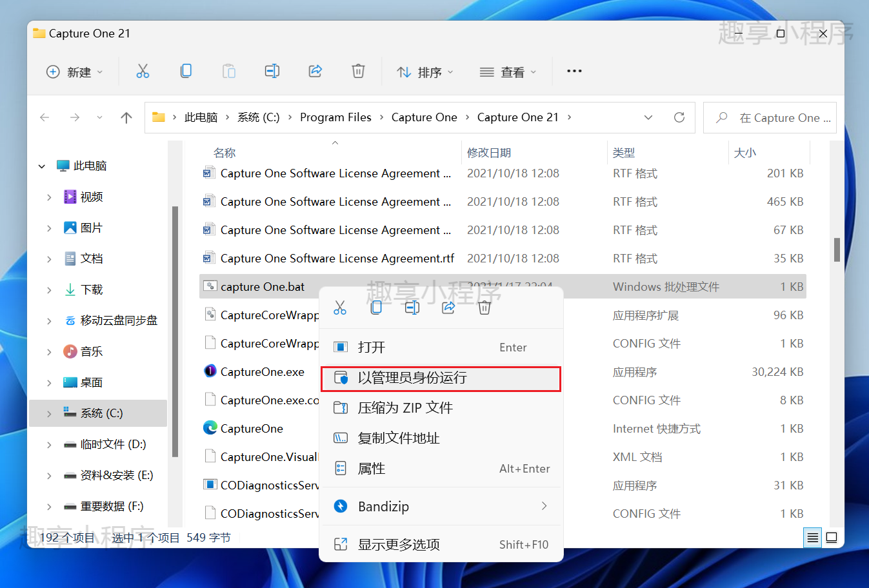
Task: Select 临时文件 (D:) drive in sidebar
Action: click(113, 444)
